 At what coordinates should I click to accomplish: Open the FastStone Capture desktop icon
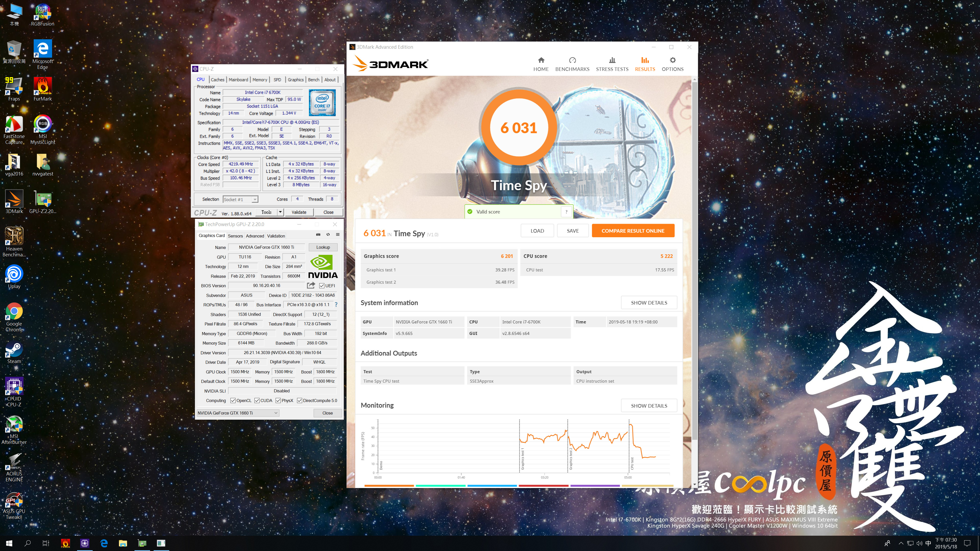(14, 130)
